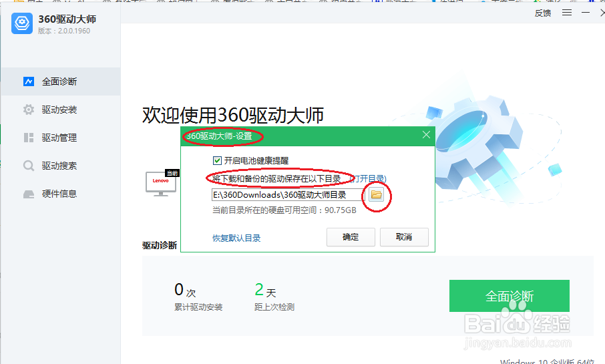
Task: Toggle the 开启电池健康提醒 checkbox
Action: pos(217,160)
